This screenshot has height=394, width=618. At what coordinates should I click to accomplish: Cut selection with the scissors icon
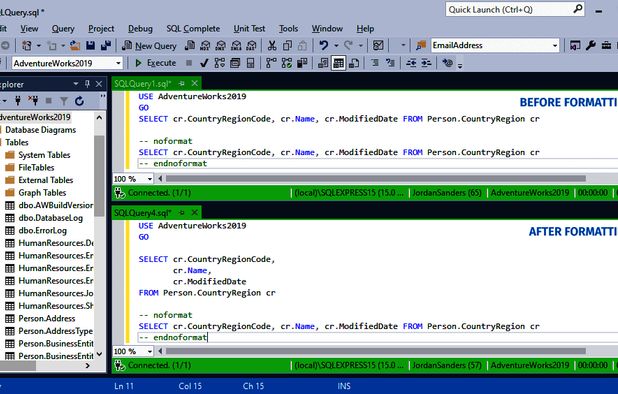pyautogui.click(x=272, y=45)
